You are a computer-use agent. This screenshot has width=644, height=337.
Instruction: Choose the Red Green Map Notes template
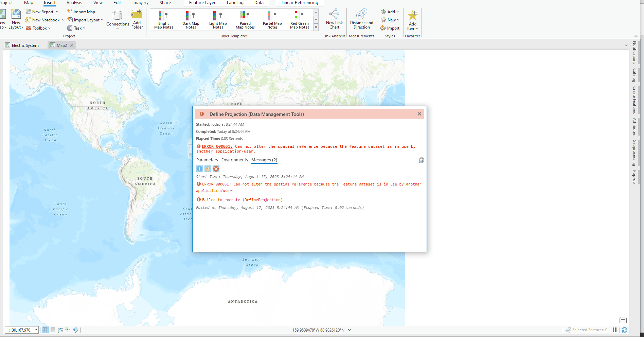pos(299,19)
